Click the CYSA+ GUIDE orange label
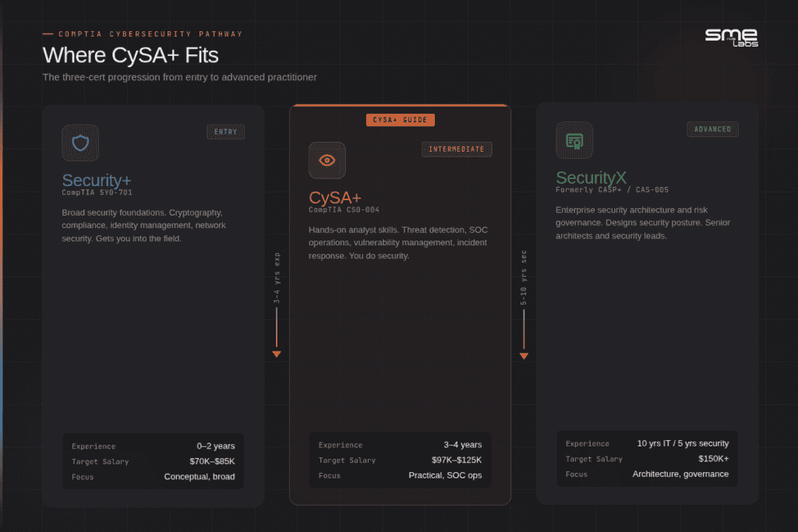Screen dimensions: 798x532 pyautogui.click(x=400, y=120)
